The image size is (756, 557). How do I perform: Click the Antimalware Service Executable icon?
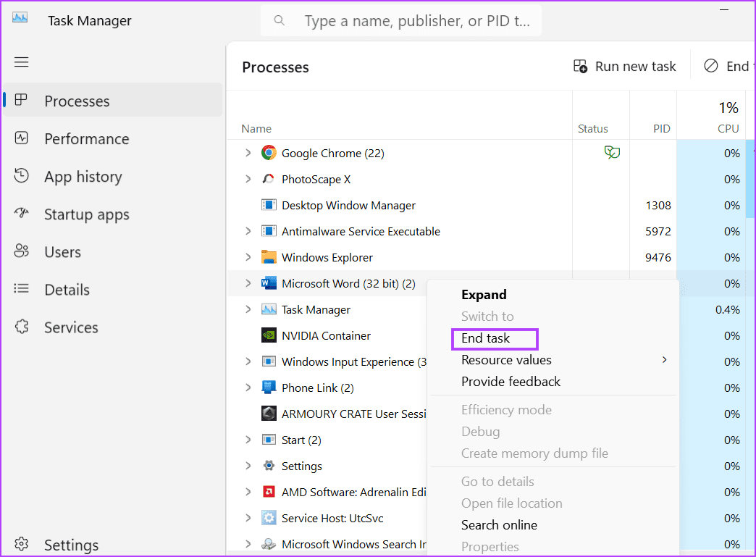click(x=269, y=231)
